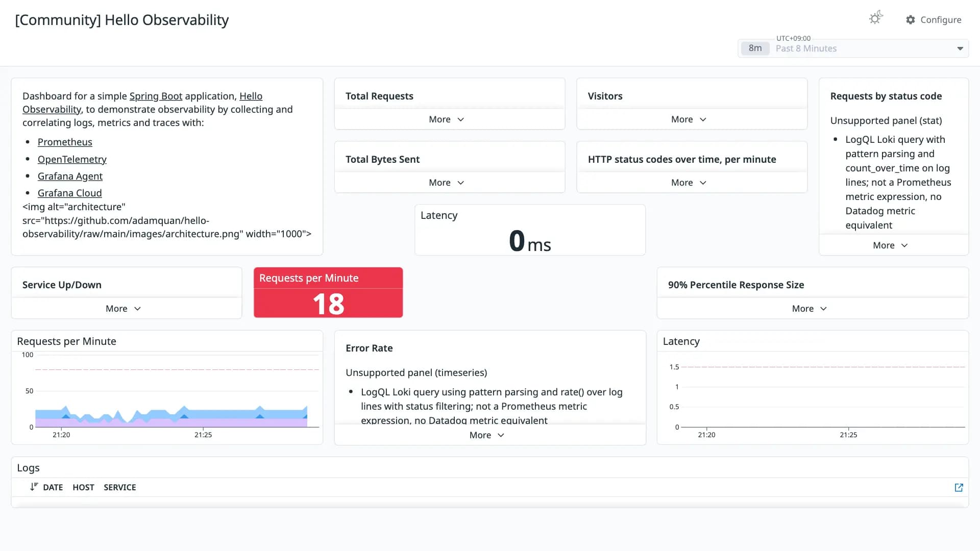Click Unsupported panel (timeseries) text

[x=416, y=372]
